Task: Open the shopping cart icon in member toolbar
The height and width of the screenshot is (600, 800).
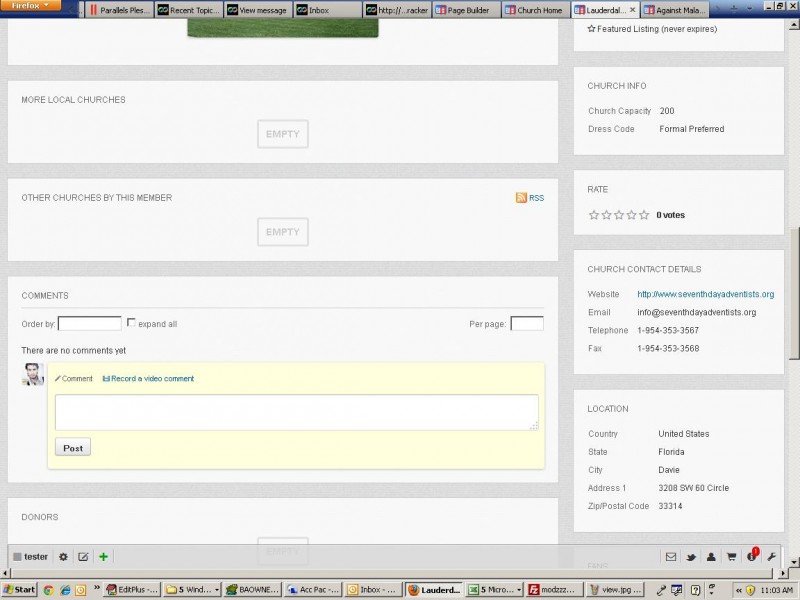Action: click(x=731, y=557)
